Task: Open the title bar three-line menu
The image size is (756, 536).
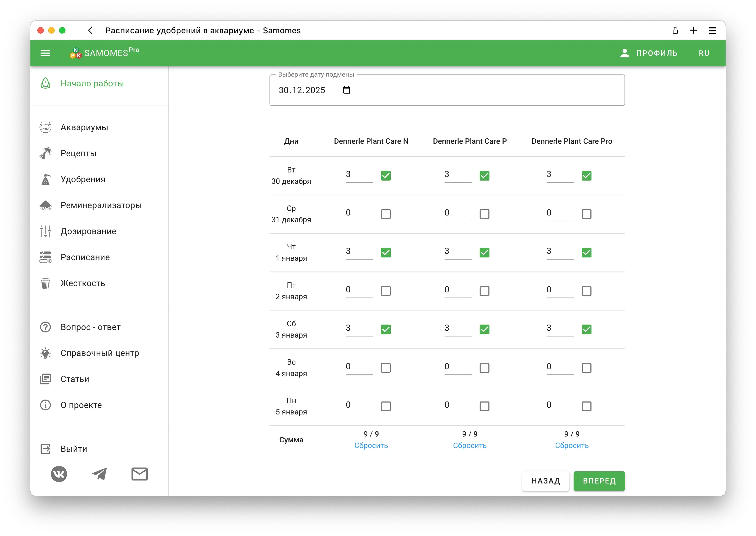Action: coord(712,31)
